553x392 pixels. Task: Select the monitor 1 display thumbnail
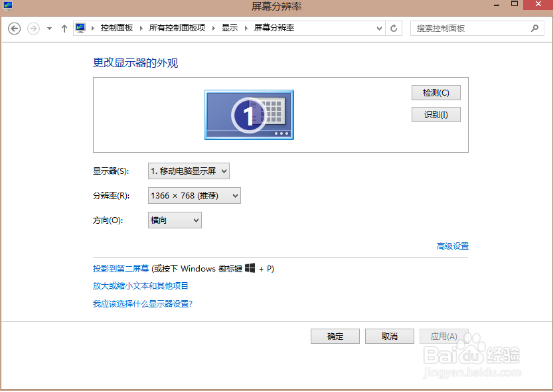[x=249, y=115]
